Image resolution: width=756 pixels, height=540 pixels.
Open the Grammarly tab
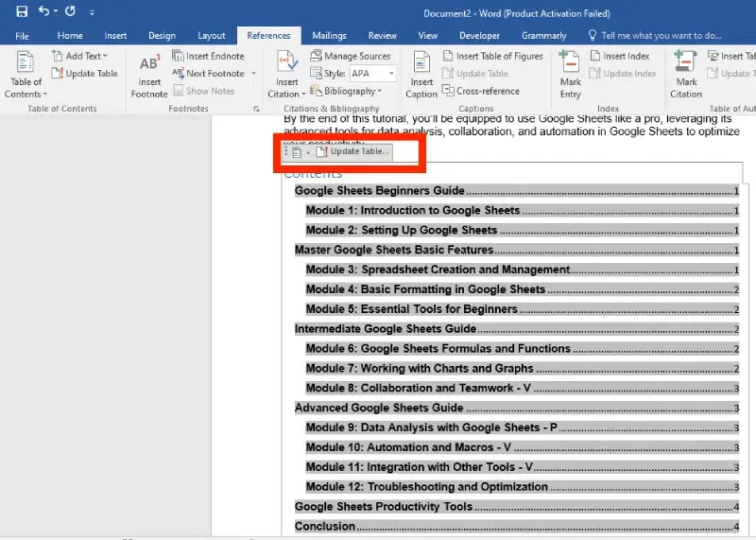pyautogui.click(x=544, y=36)
